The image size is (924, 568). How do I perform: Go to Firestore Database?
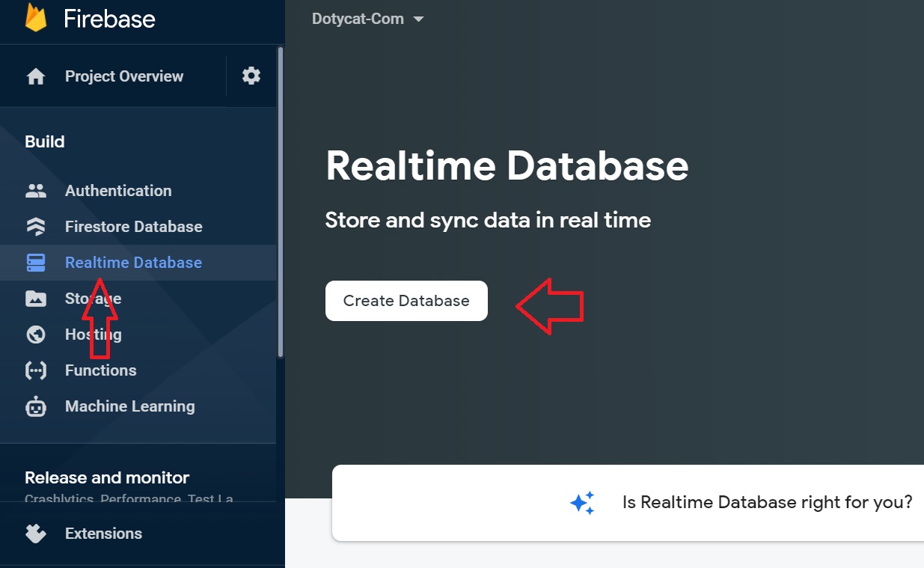click(x=134, y=227)
